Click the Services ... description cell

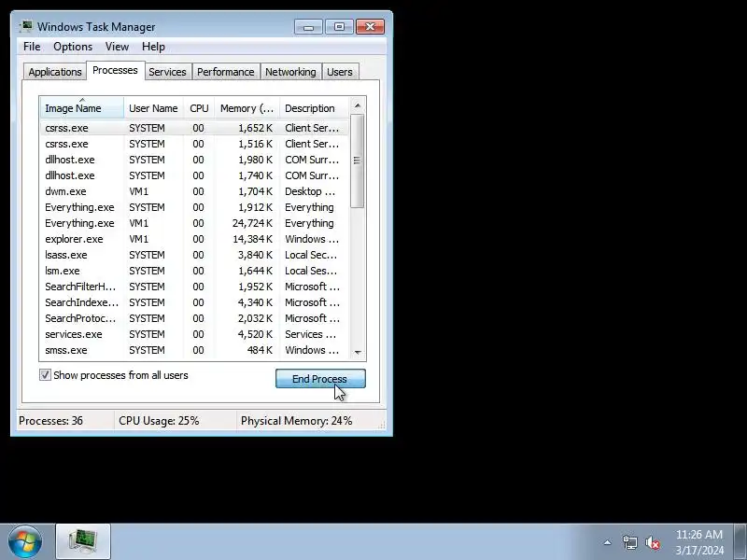coord(311,334)
